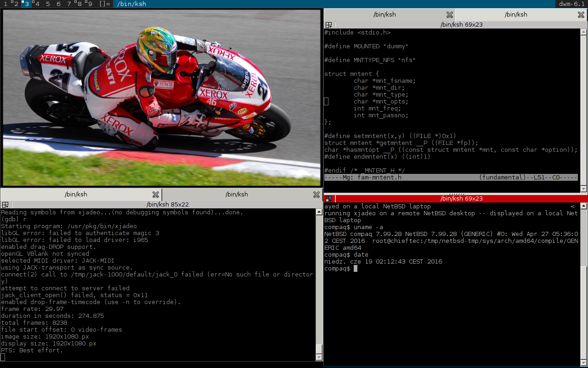This screenshot has height=368, width=588.
Task: Switch to dwm tag 7
Action: pyautogui.click(x=69, y=4)
